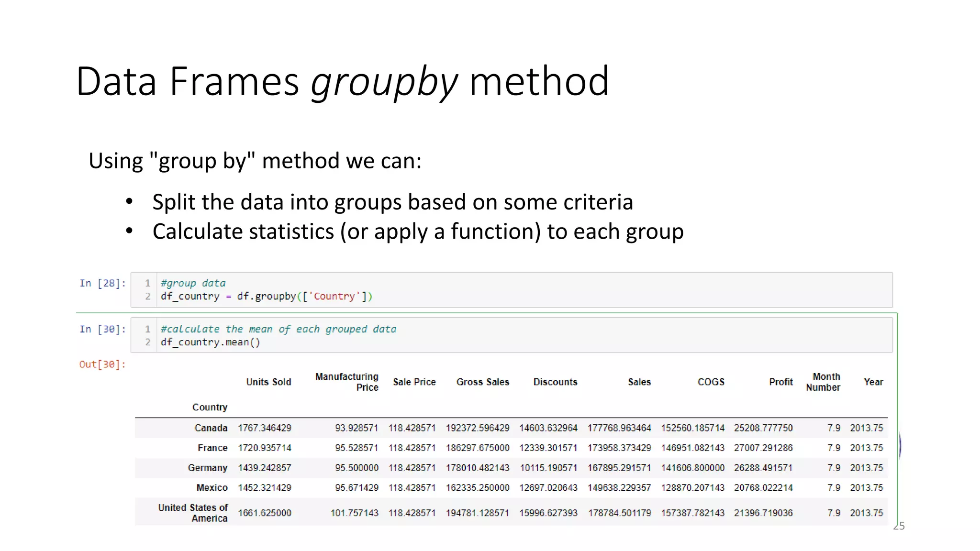980x551 pixels.
Task: Click the In [28] cell prompt
Action: pos(102,283)
